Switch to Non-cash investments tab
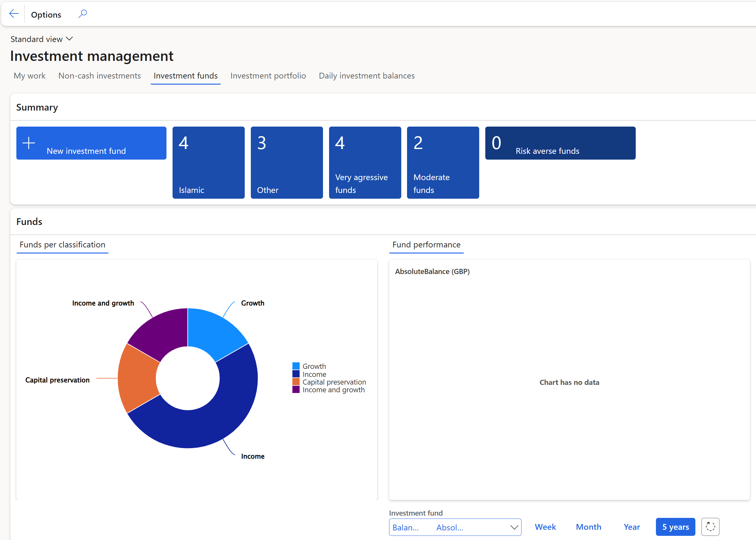This screenshot has height=540, width=756. (99, 76)
